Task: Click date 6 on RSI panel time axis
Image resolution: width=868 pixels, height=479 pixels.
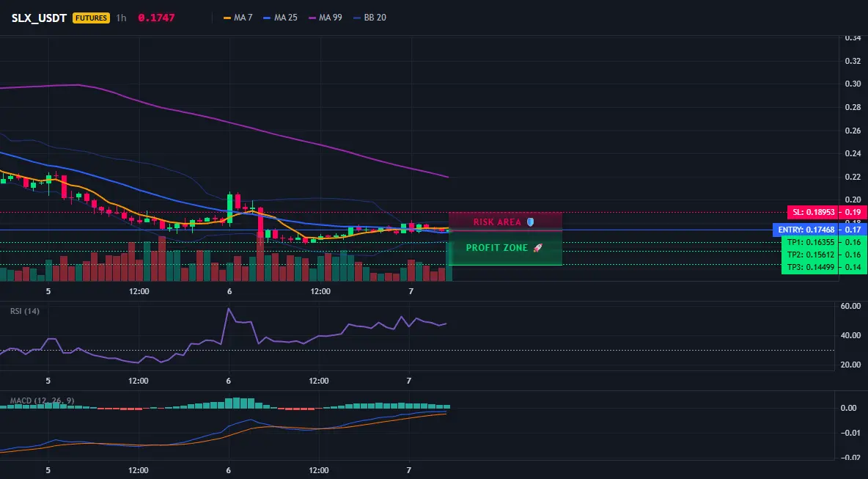Action: (x=229, y=381)
